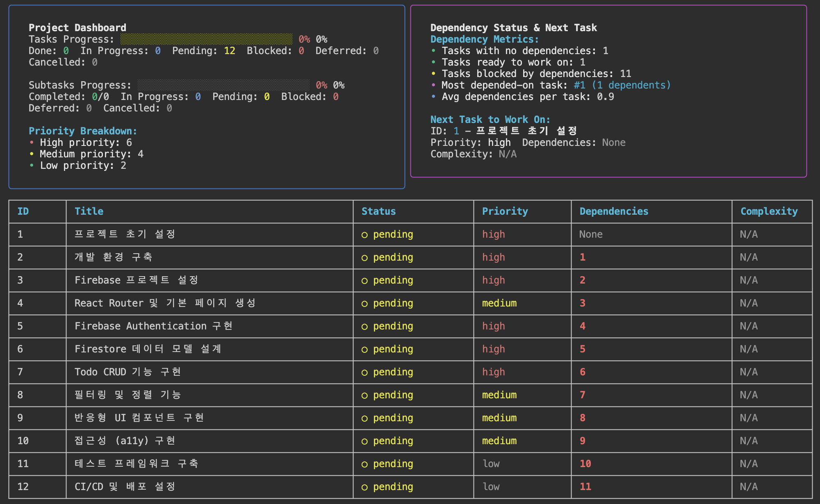Click the pending circle icon in row 12
820x504 pixels.
(364, 487)
